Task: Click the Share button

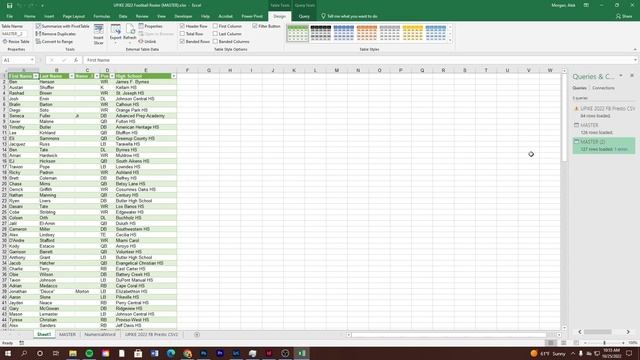Action: [624, 16]
